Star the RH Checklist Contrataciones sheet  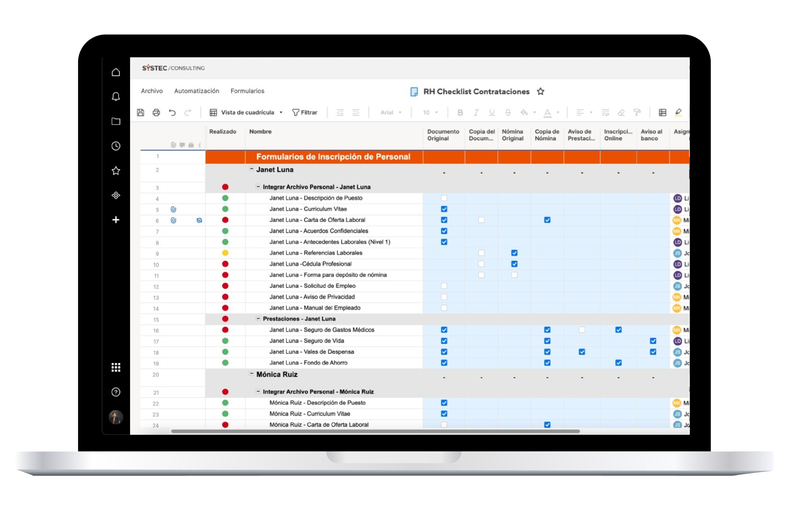540,92
